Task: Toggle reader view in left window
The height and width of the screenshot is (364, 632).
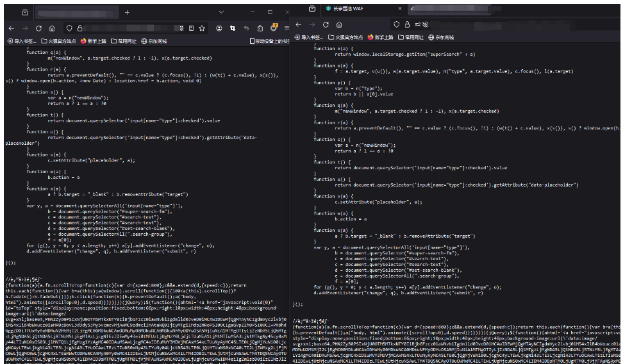Action: pyautogui.click(x=192, y=28)
